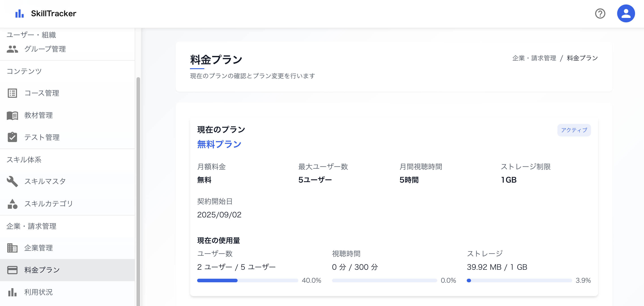Image resolution: width=644 pixels, height=306 pixels.
Task: Click the コース管理 list icon
Action: click(x=12, y=93)
